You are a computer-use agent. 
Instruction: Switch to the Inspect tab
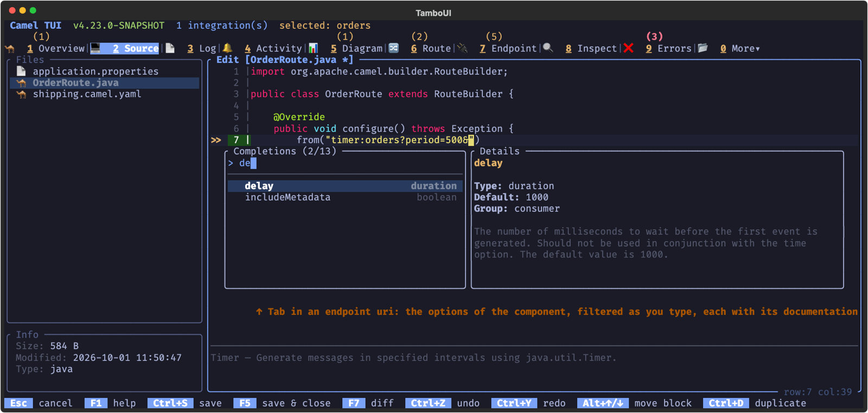click(x=591, y=48)
